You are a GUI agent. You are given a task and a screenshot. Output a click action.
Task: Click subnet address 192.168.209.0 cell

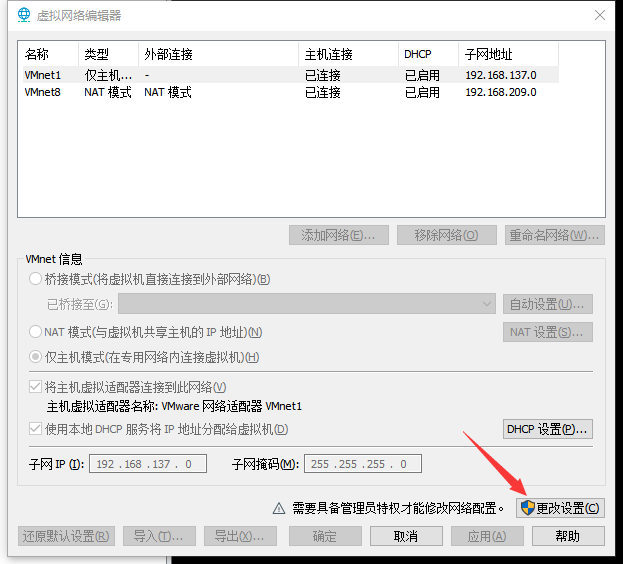[x=501, y=92]
